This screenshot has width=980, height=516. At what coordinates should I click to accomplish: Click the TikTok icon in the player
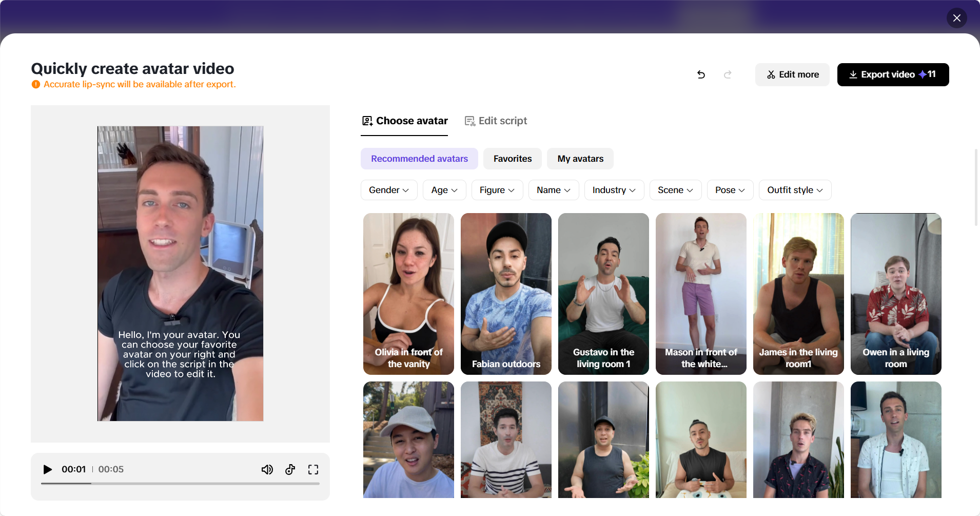click(x=290, y=469)
